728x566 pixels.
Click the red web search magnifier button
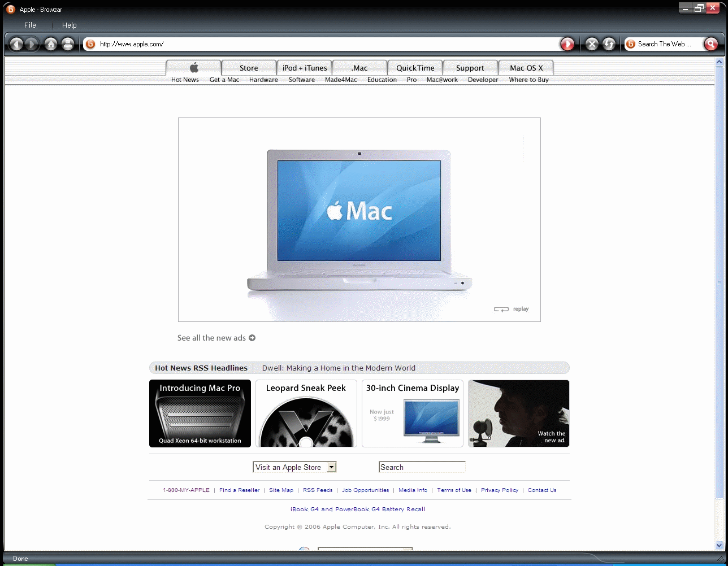point(711,44)
